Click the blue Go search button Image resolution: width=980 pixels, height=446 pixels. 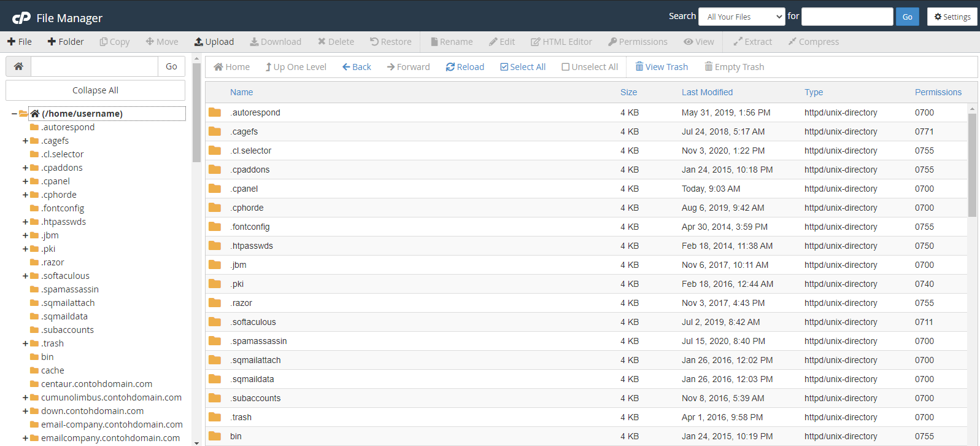click(x=907, y=17)
